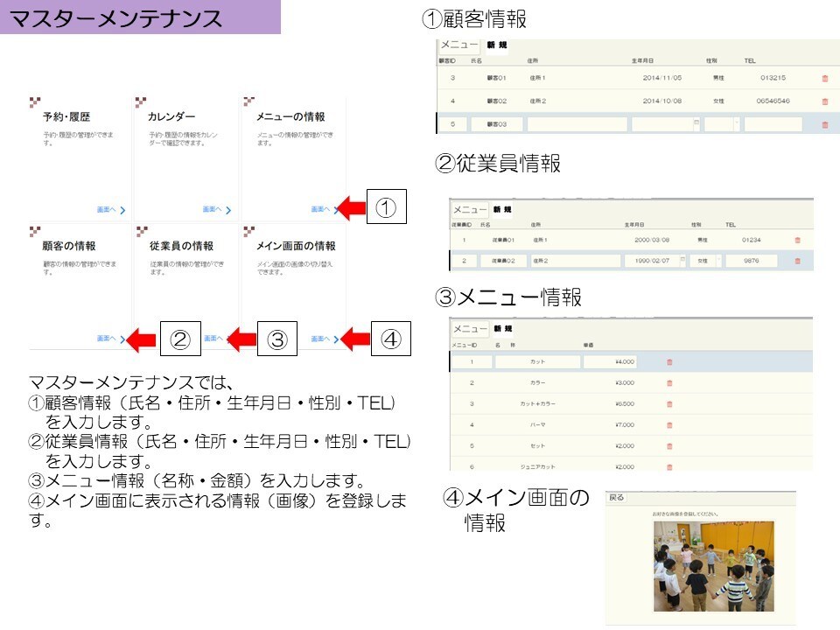Click customer ID field showing 5
840x630 pixels.
click(x=452, y=124)
